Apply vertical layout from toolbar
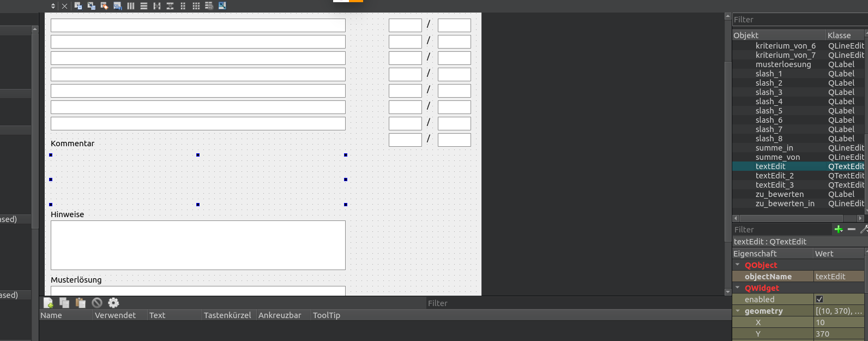 point(144,6)
